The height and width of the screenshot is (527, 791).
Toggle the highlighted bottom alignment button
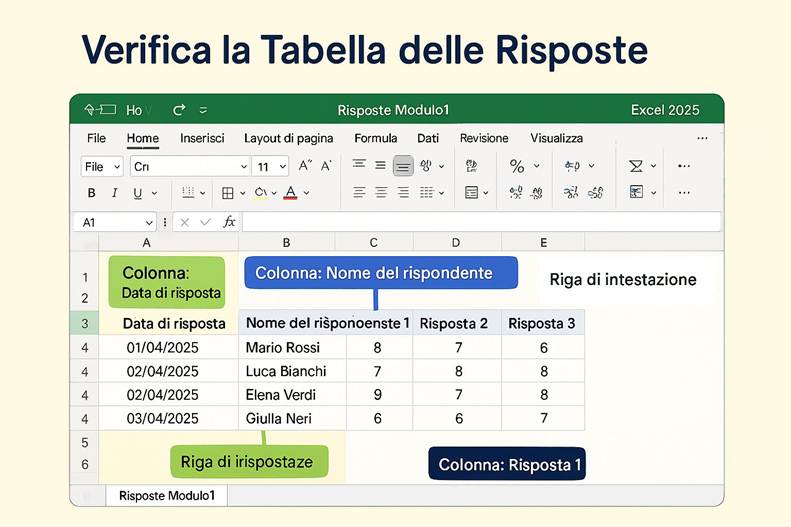pyautogui.click(x=403, y=166)
